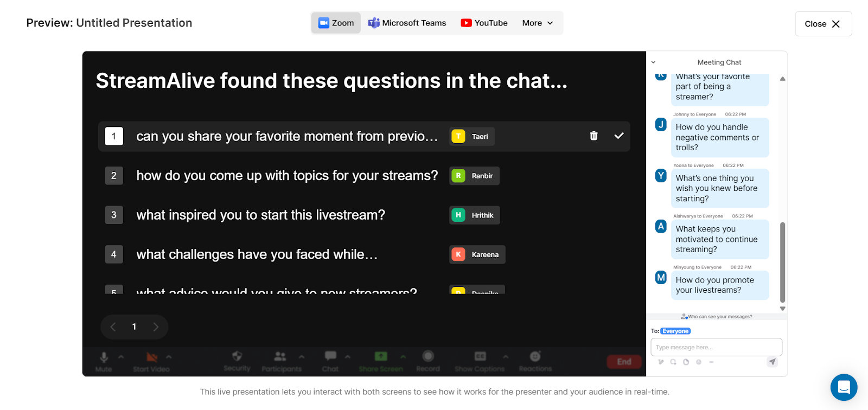
Task: Change chat recipient from Everyone
Action: 675,331
